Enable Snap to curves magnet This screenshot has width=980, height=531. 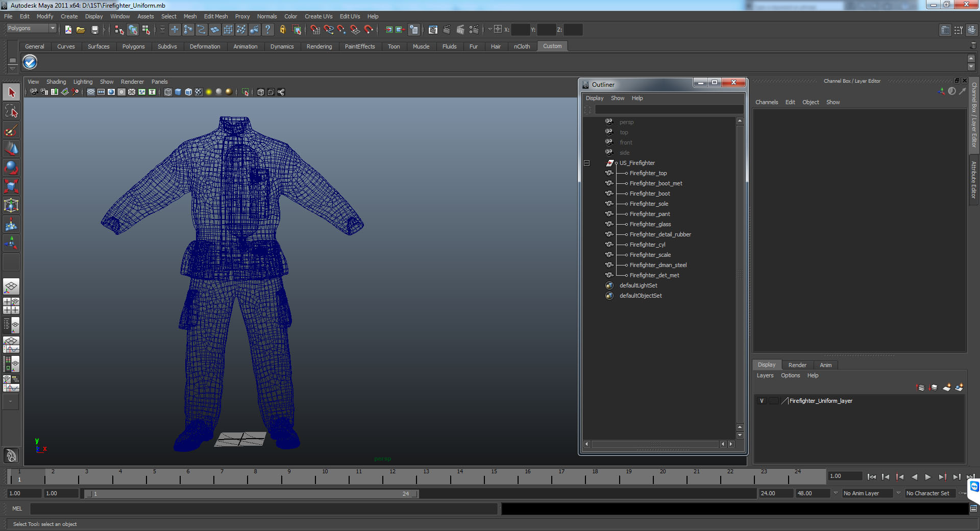click(x=328, y=30)
